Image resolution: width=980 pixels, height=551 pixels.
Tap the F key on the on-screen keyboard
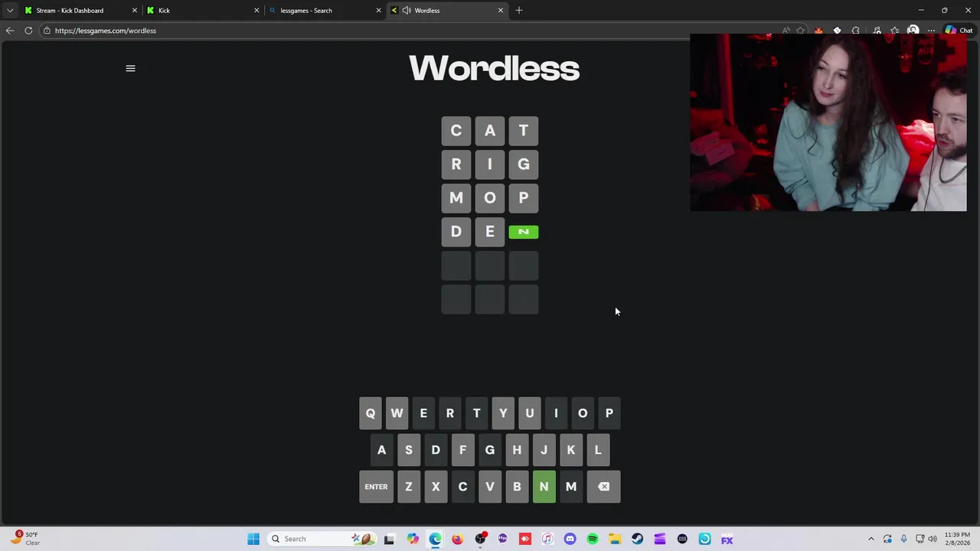click(462, 450)
